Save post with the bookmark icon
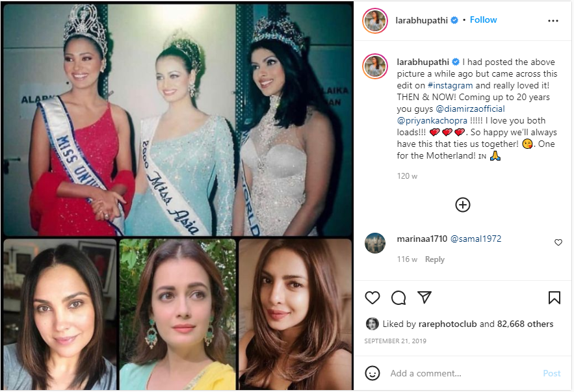The image size is (574, 392). [554, 298]
